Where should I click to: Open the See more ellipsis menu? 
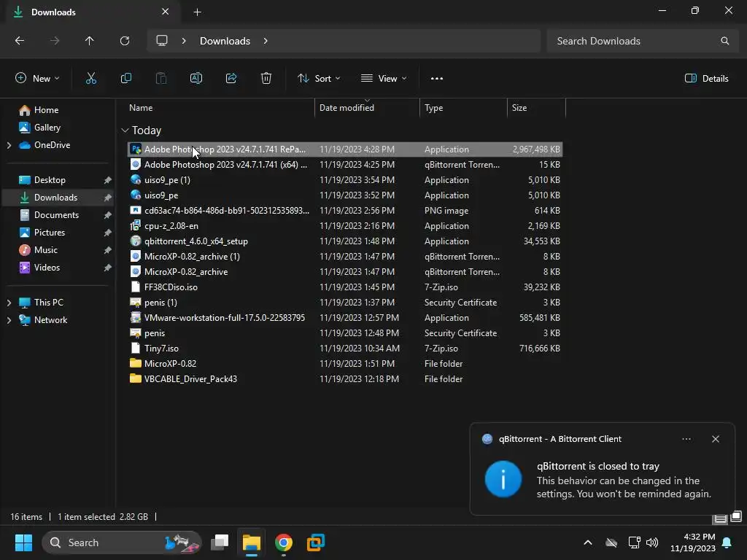436,79
